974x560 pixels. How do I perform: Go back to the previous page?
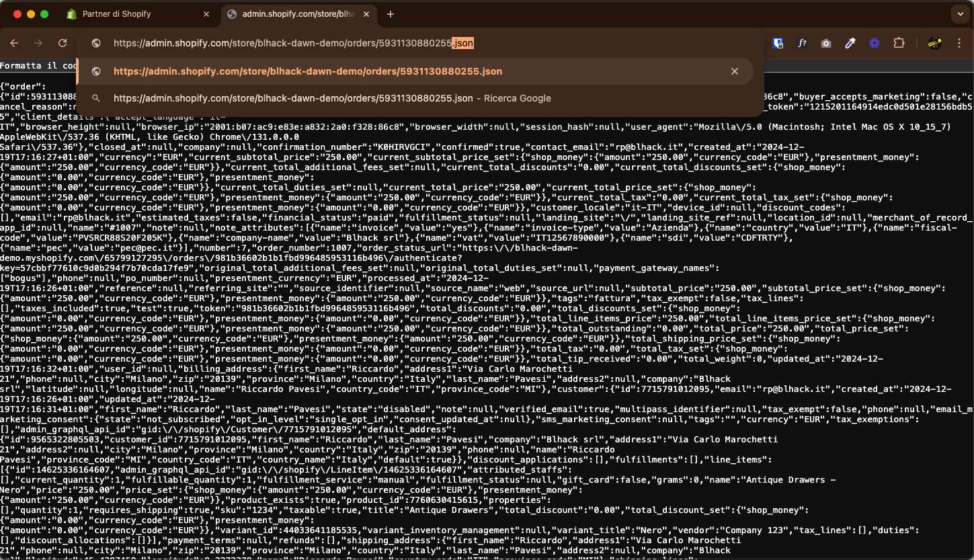pyautogui.click(x=14, y=43)
